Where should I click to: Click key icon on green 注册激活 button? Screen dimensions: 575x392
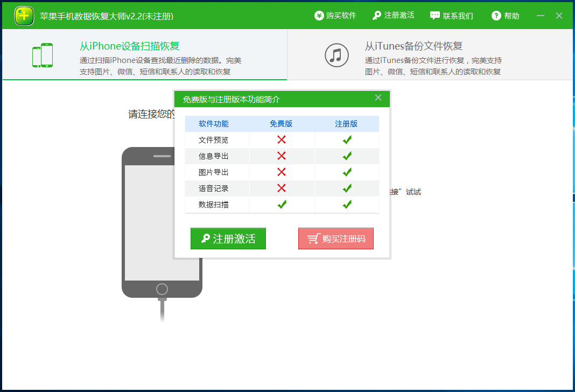206,239
